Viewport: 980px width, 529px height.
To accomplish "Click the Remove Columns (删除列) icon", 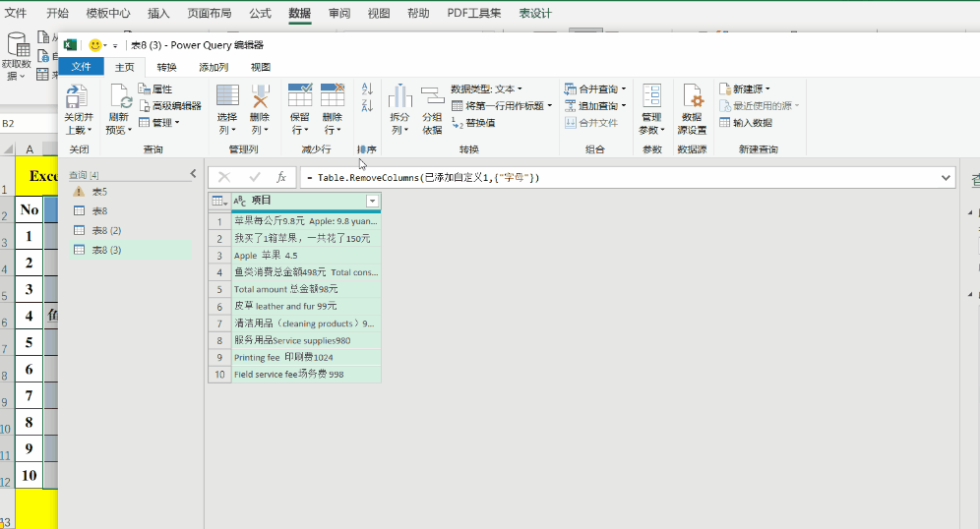I will click(x=260, y=96).
